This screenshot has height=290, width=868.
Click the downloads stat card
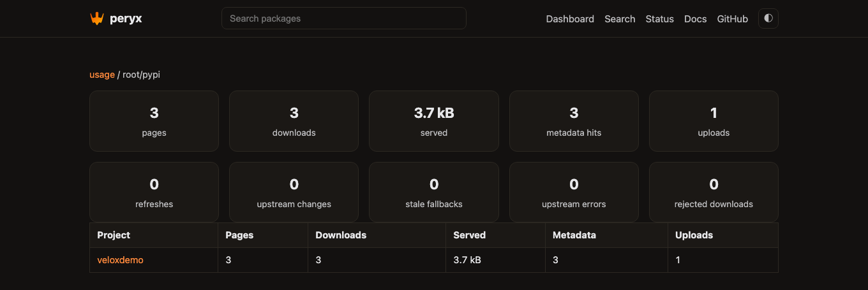(x=294, y=121)
